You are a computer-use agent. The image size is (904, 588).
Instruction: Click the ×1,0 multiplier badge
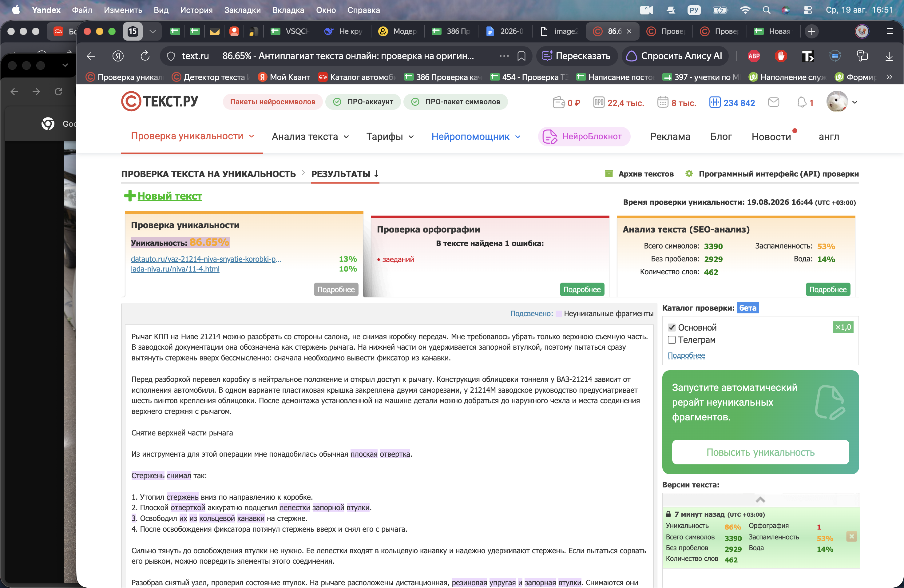[x=843, y=327]
